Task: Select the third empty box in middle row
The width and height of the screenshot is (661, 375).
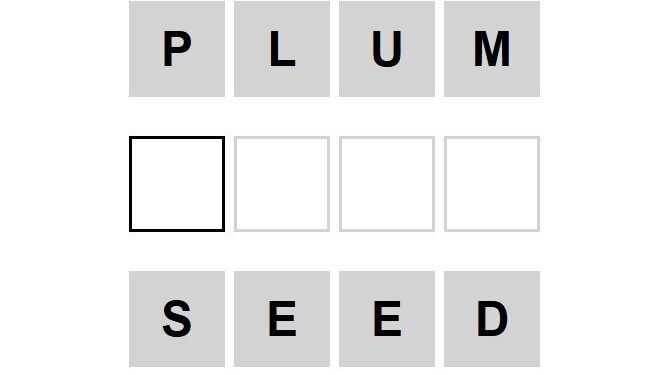Action: pyautogui.click(x=387, y=184)
